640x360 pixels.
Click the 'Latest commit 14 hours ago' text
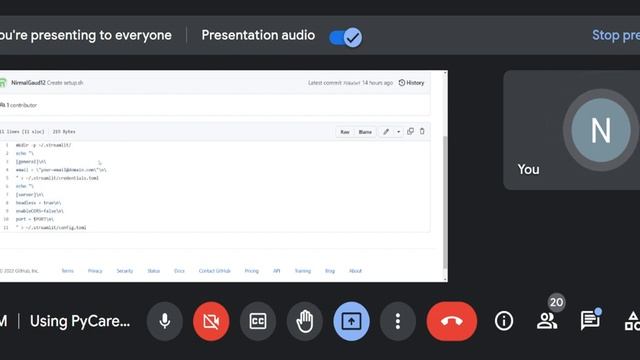click(350, 83)
